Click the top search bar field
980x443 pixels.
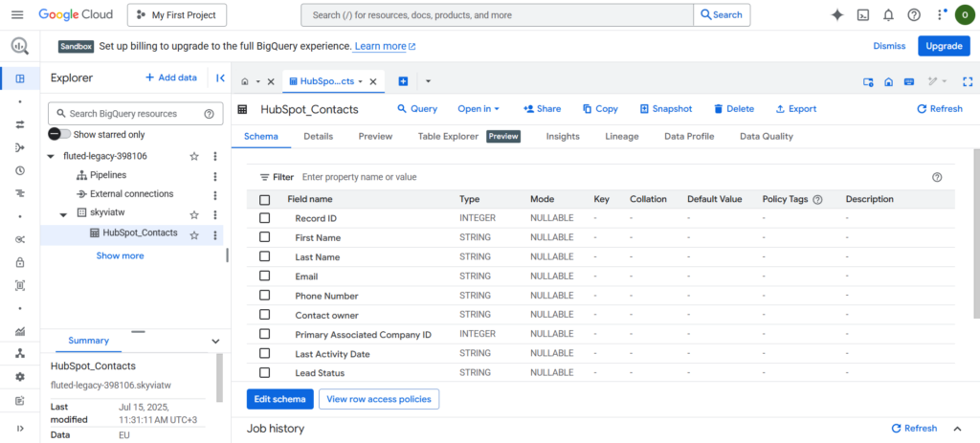click(497, 15)
